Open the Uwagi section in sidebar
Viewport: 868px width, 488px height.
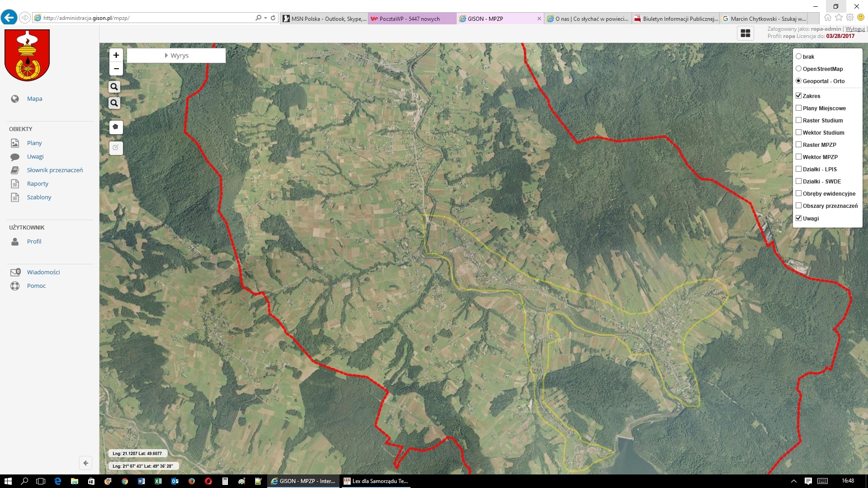(x=35, y=157)
